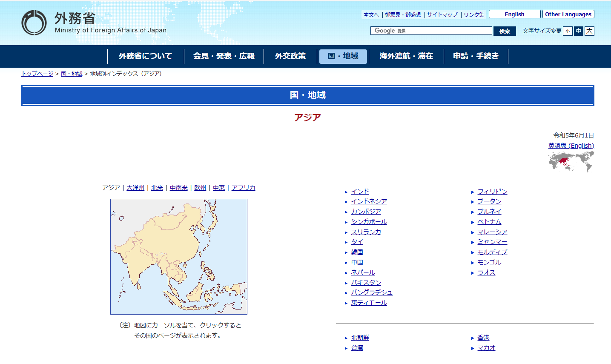Open the 外務省について menu
Screen dimensions: 611x364
click(145, 56)
